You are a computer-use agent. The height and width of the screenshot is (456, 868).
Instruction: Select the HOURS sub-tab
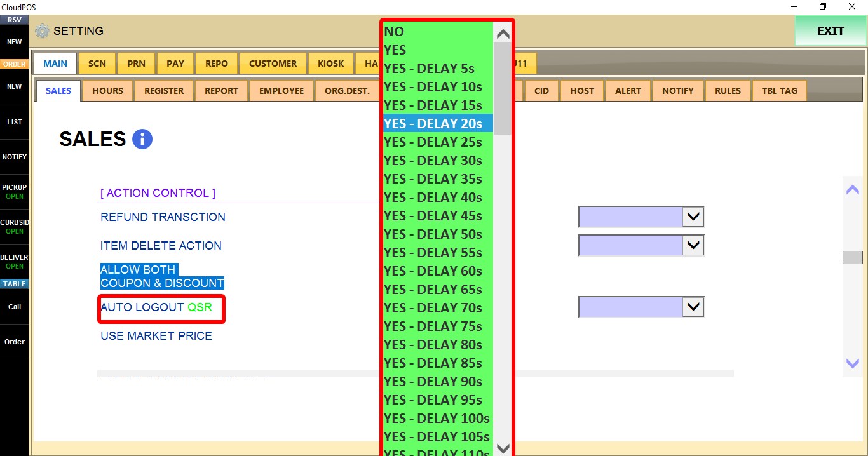point(108,91)
